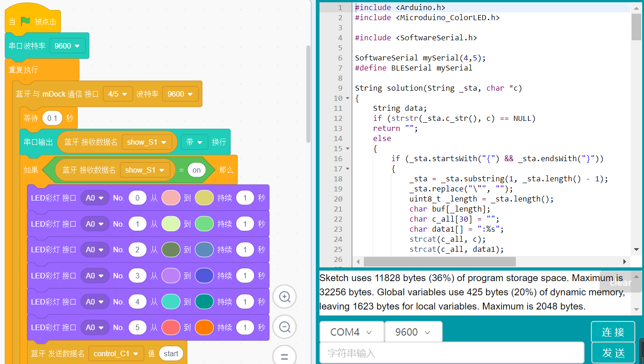
Task: Pick the green end color of LED 1
Action: tap(204, 224)
